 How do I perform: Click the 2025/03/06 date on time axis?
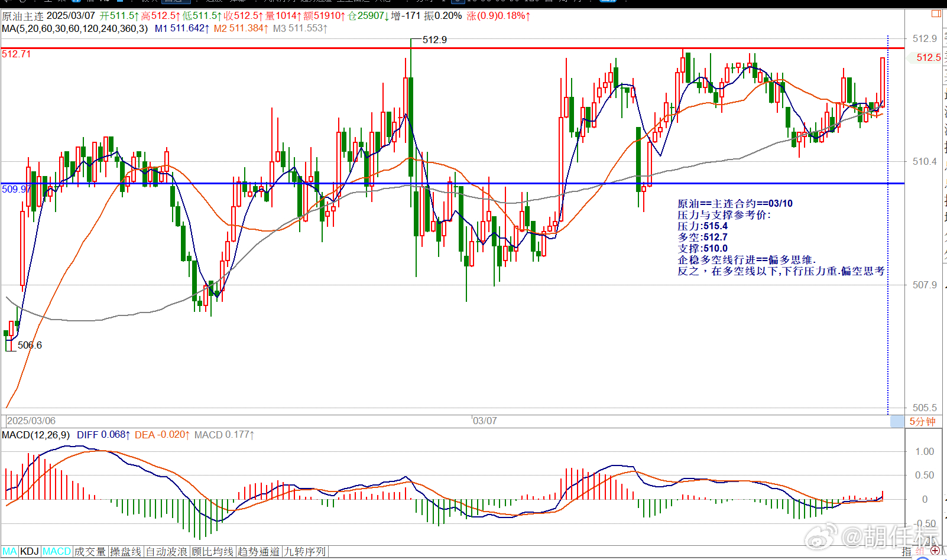coord(31,421)
